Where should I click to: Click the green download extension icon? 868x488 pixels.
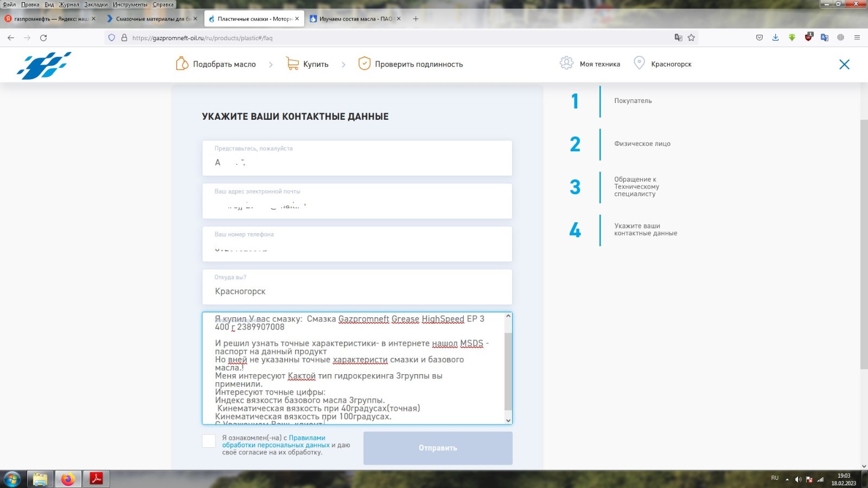tap(792, 37)
